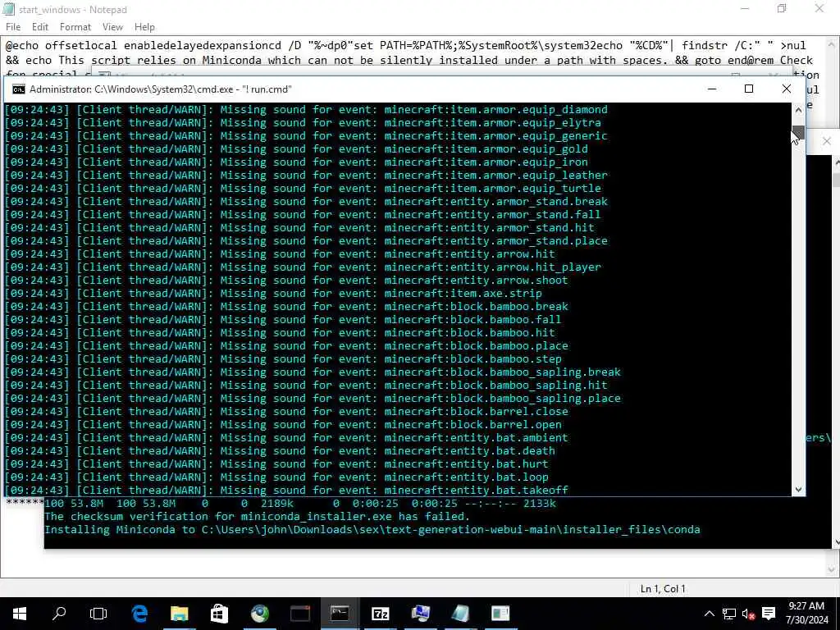Open the Format menu in Notepad
Image resolution: width=840 pixels, height=630 pixels.
pos(75,27)
